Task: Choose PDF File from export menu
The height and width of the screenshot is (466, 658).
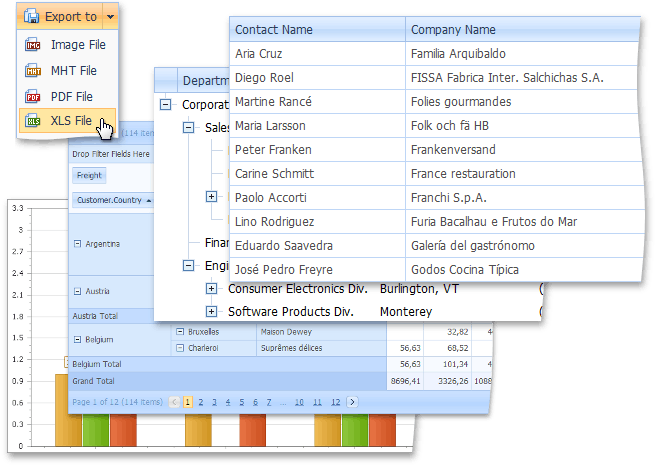Action: (x=67, y=97)
